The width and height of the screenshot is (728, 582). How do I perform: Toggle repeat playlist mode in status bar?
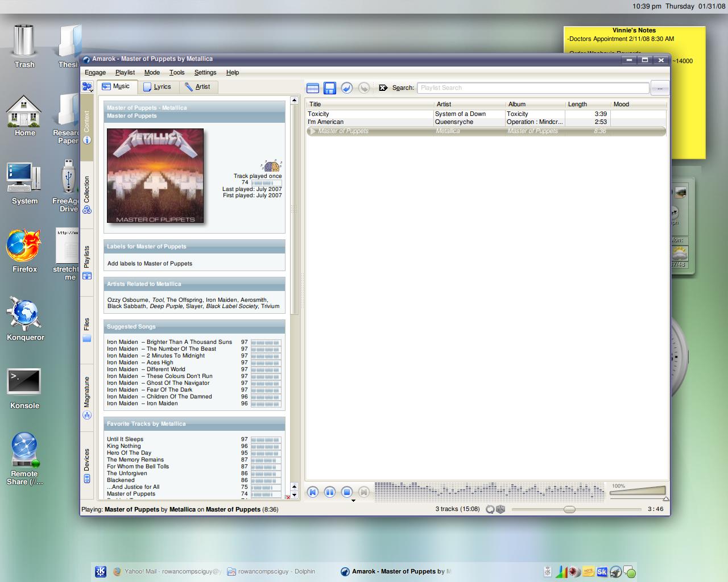click(490, 509)
